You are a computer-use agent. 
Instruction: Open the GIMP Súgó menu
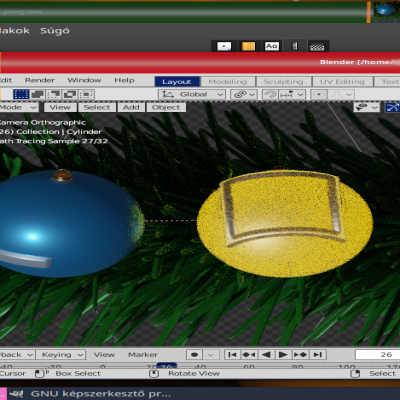[x=55, y=31]
